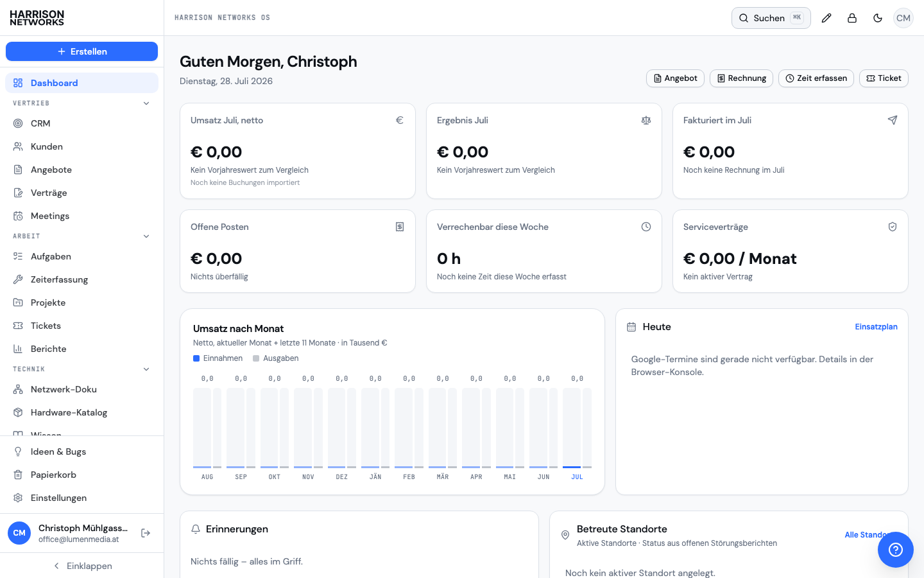Collapse the Vertrieb section
924x578 pixels.
(x=146, y=103)
